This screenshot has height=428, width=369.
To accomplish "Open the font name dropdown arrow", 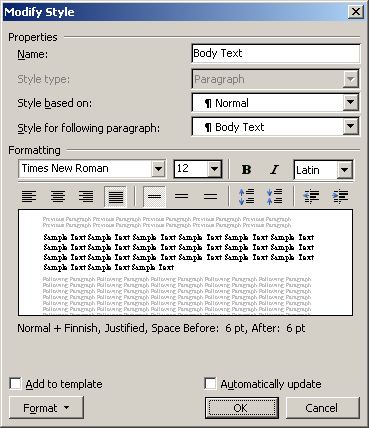I will coord(159,169).
